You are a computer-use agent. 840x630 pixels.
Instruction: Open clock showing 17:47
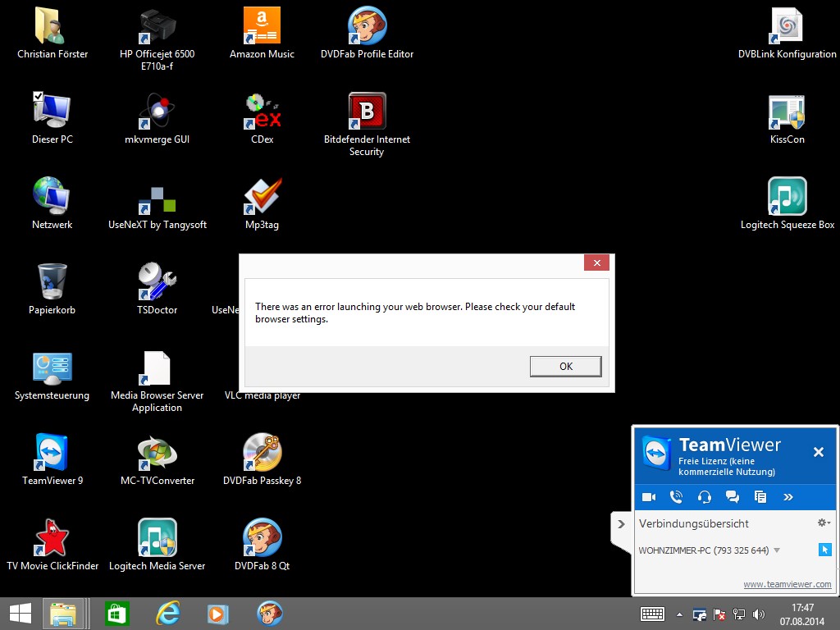point(802,614)
